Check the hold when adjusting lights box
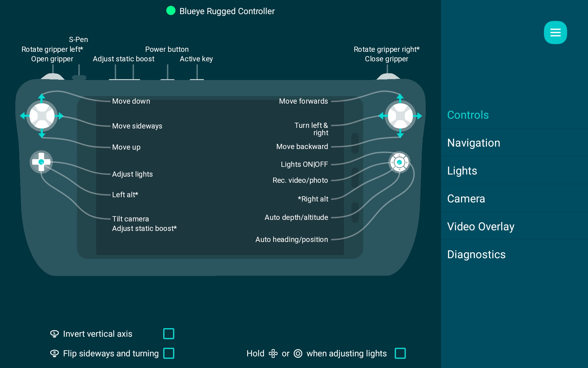 click(400, 353)
